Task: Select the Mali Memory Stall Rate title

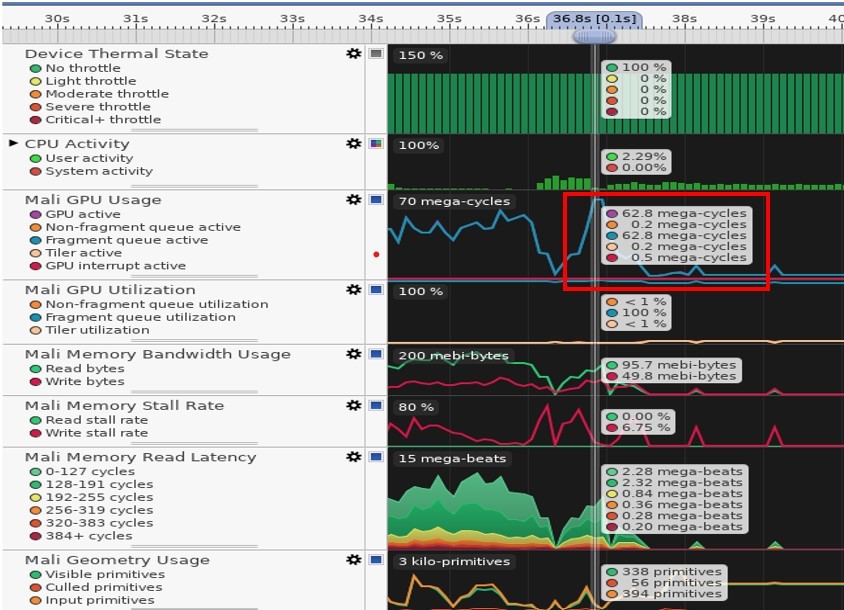Action: [124, 405]
